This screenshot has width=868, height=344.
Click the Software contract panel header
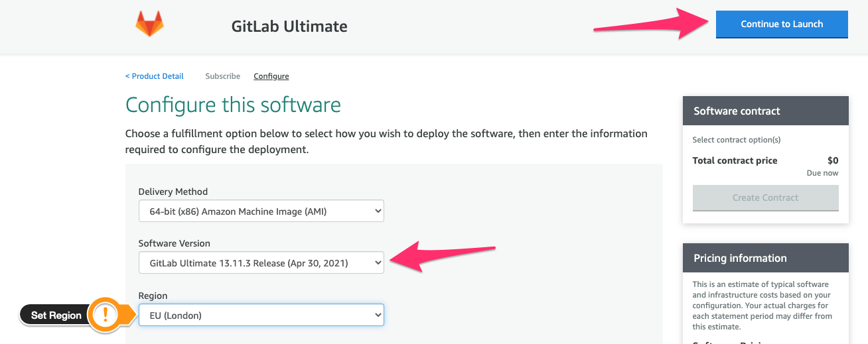tap(765, 111)
